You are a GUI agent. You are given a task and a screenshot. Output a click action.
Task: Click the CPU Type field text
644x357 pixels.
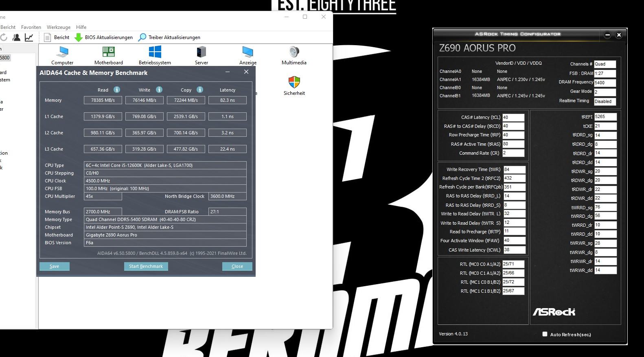(x=165, y=165)
